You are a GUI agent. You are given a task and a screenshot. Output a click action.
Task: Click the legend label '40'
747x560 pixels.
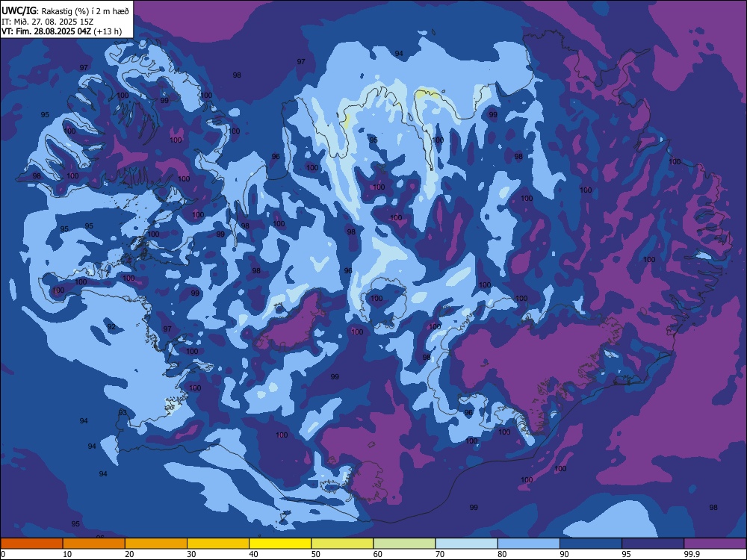253,554
